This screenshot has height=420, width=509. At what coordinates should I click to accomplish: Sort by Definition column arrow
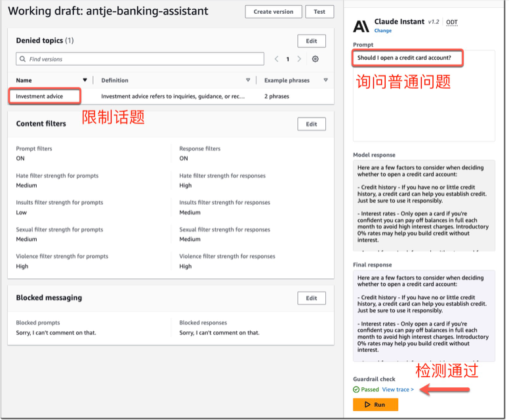coord(248,80)
